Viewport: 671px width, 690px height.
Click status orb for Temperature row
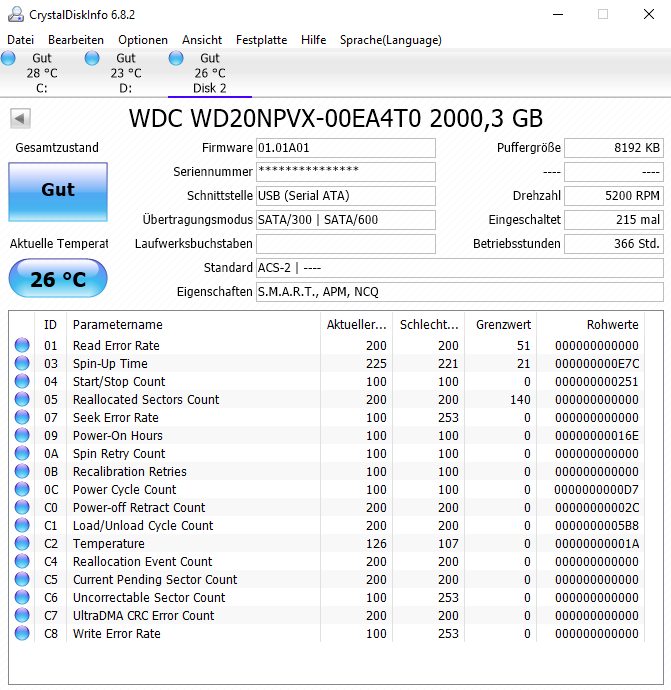[x=22, y=544]
